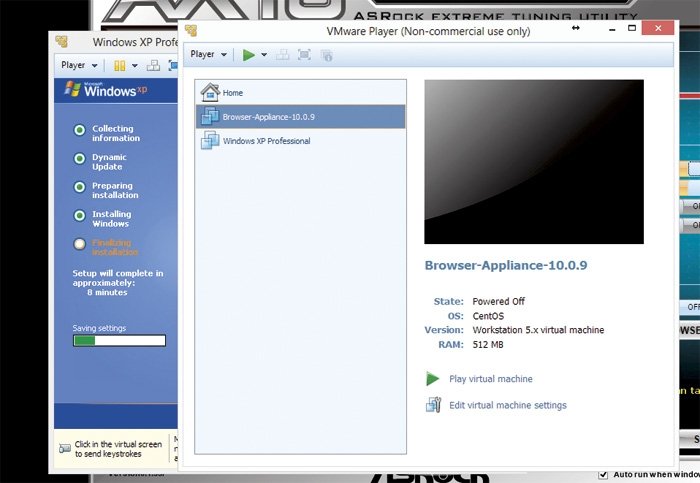Close the VMware Player window
Image resolution: width=700 pixels, height=483 pixels.
pyautogui.click(x=658, y=28)
